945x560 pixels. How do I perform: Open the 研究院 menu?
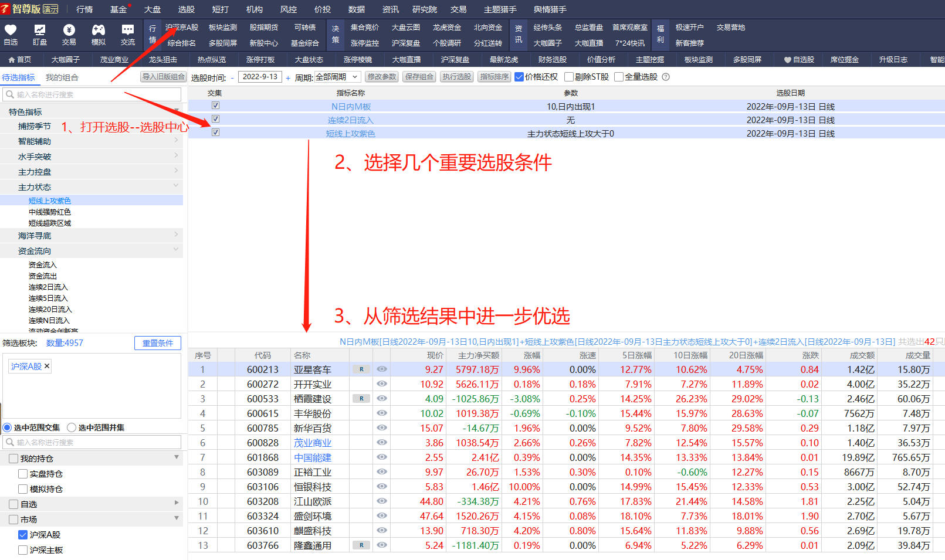click(x=425, y=9)
